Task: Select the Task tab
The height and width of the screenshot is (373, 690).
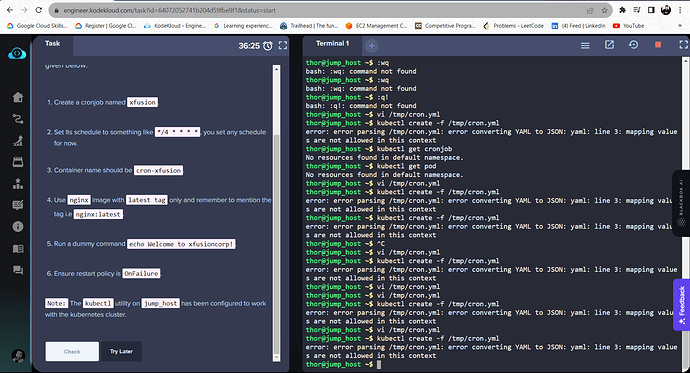Action: tap(53, 44)
